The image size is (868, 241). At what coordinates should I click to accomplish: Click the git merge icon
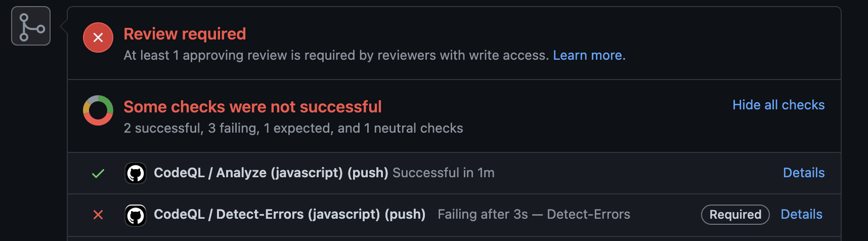pos(31,26)
